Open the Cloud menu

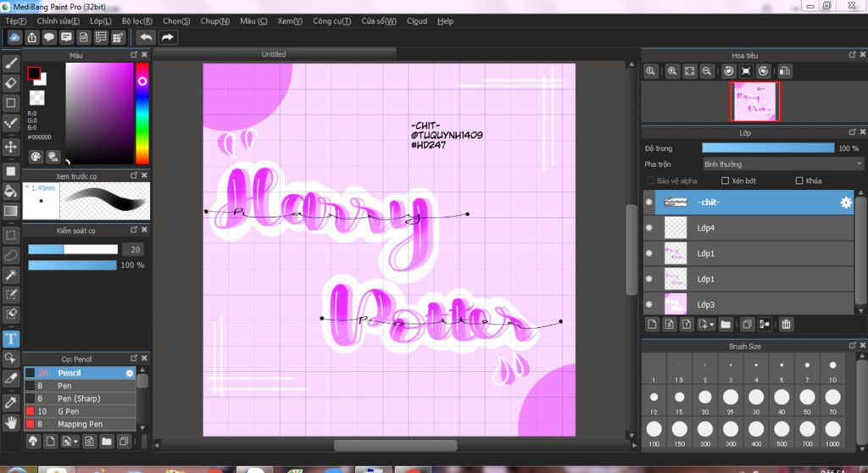click(417, 21)
